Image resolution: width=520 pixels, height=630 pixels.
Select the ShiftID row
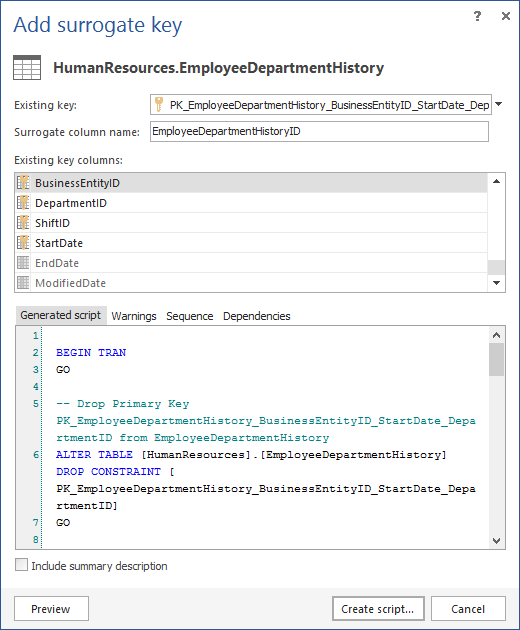[x=251, y=223]
